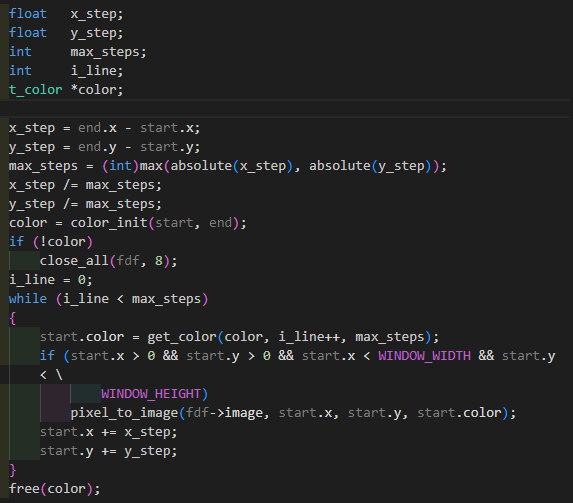Image resolution: width=573 pixels, height=503 pixels.
Task: Click the opening curly brace of while loop
Action: click(13, 318)
